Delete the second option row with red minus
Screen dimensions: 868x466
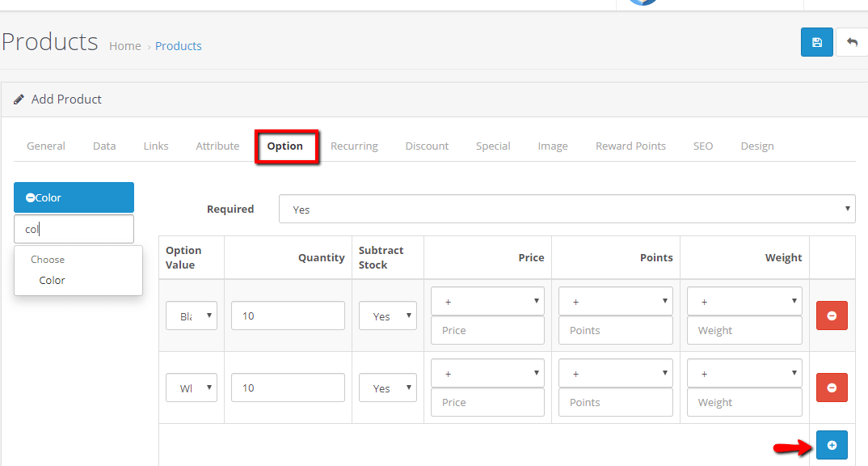[x=832, y=388]
